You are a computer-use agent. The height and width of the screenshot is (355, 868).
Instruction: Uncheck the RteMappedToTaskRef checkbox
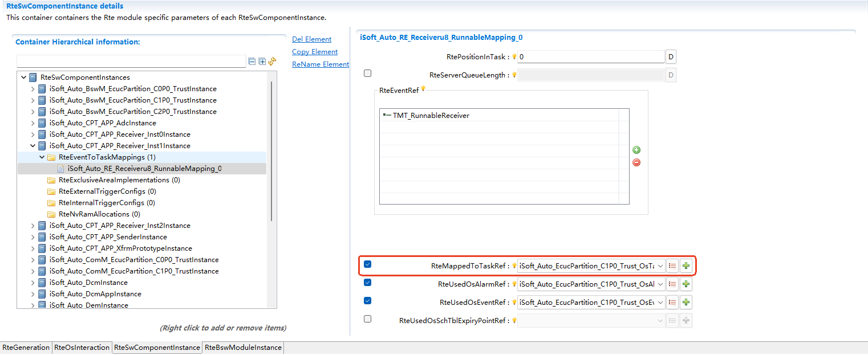pyautogui.click(x=367, y=264)
